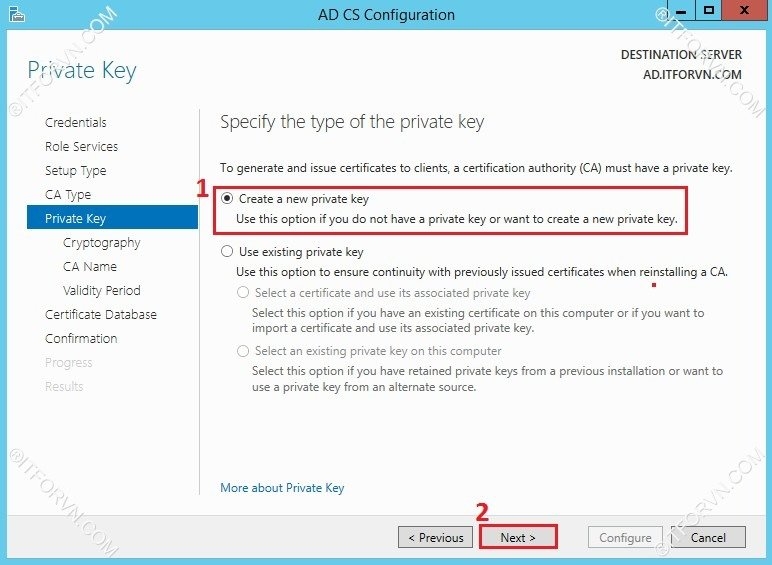Cancel the configuration wizard
This screenshot has height=565, width=772.
coord(708,537)
